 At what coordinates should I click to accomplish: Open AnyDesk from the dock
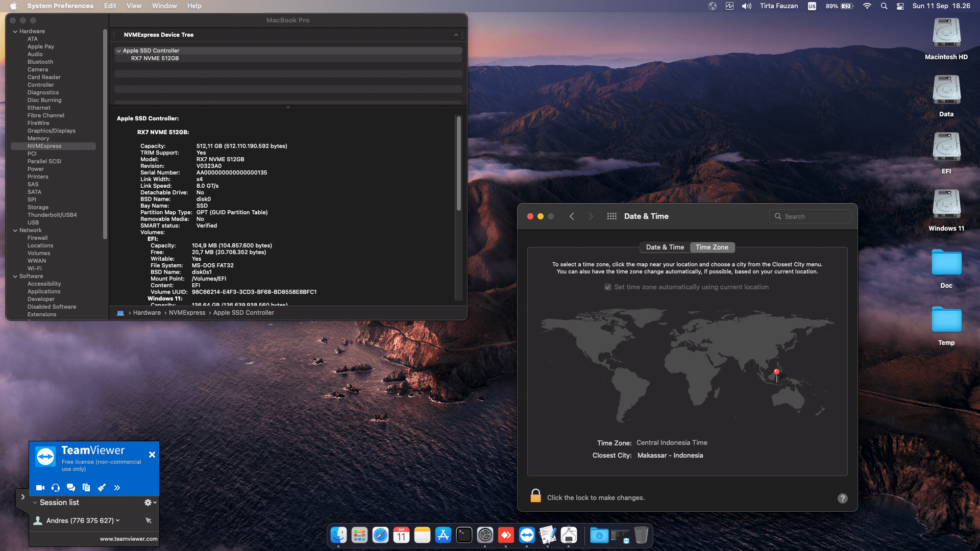[506, 535]
